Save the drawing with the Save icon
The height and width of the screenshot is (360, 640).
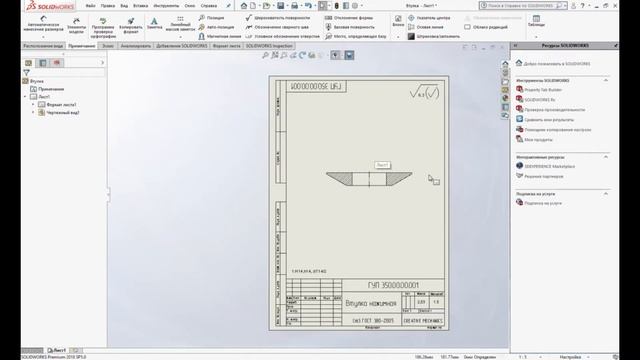pos(280,6)
